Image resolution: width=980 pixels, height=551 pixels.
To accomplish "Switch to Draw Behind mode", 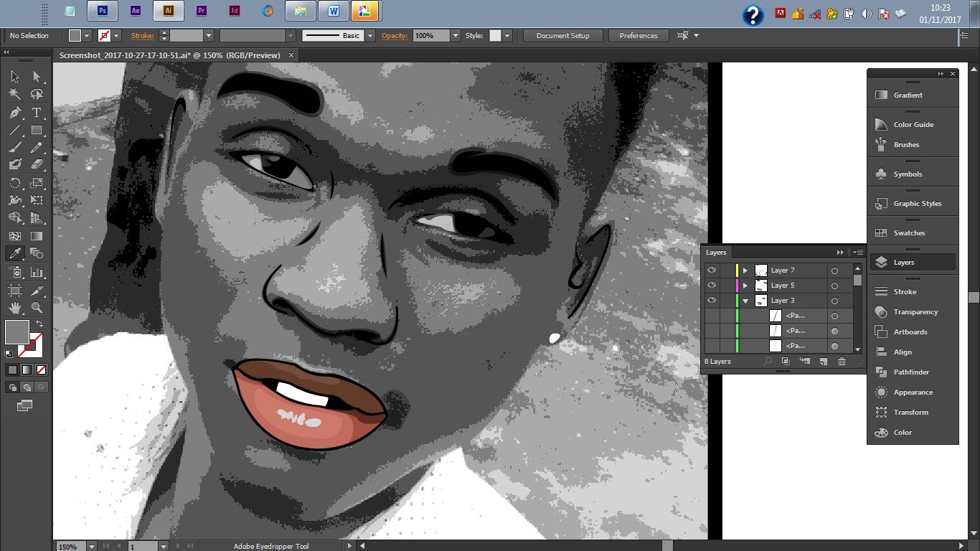I will click(27, 387).
